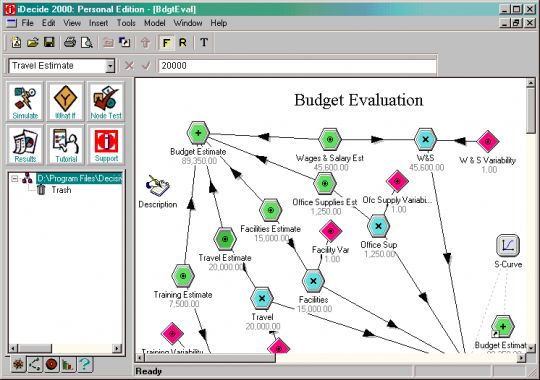Print using the printer toolbar icon
This screenshot has height=380, width=540.
70,42
